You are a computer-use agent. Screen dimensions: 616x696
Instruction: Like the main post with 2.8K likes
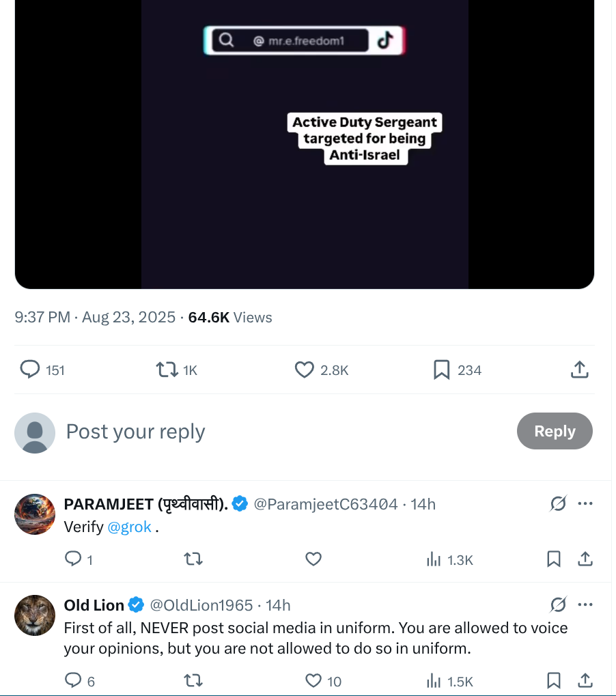(305, 370)
